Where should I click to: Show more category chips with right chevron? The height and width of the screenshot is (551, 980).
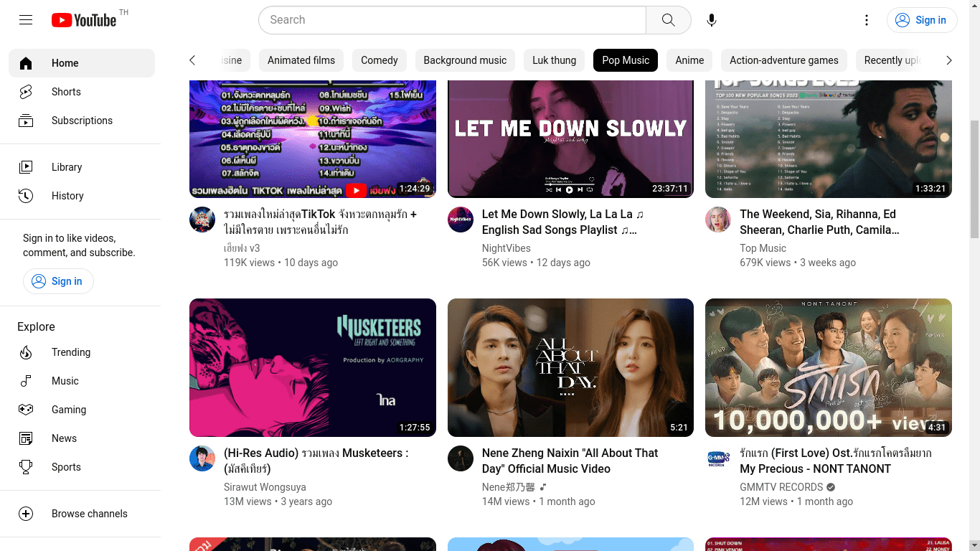click(948, 60)
